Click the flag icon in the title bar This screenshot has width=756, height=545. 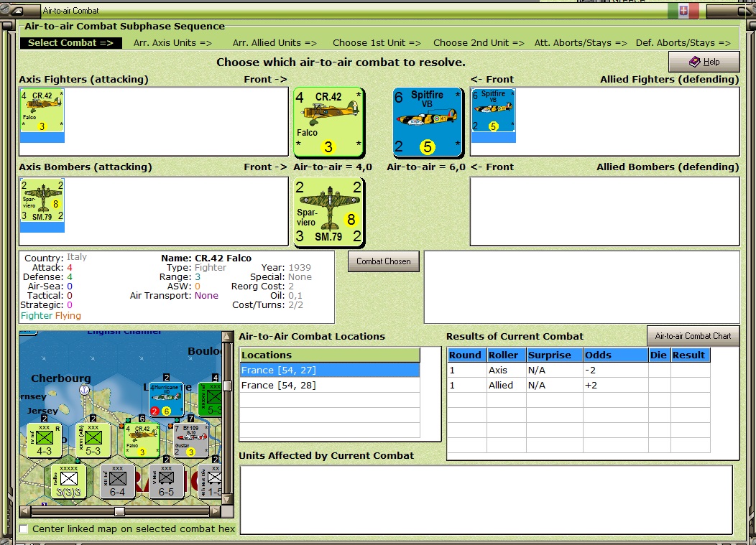click(x=683, y=11)
